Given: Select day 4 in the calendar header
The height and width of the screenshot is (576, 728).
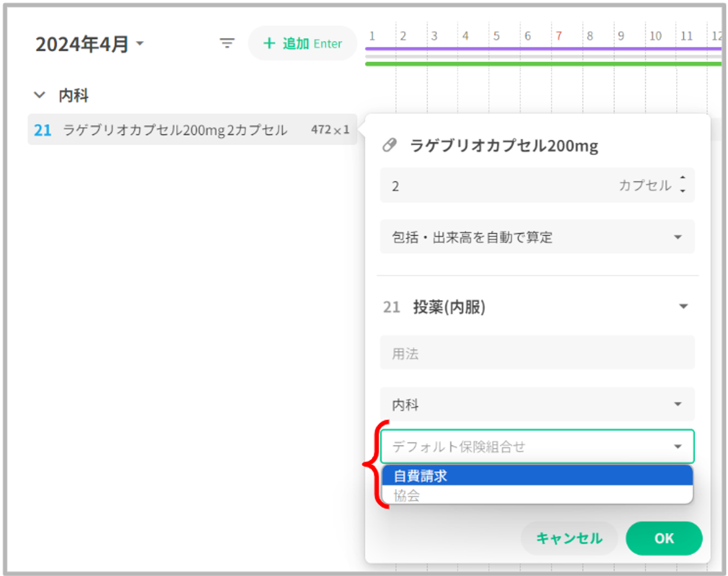Looking at the screenshot, I should click(x=465, y=36).
